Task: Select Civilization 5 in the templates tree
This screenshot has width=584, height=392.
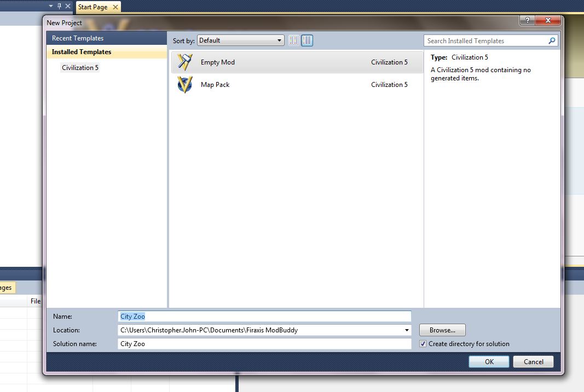Action: coord(80,67)
